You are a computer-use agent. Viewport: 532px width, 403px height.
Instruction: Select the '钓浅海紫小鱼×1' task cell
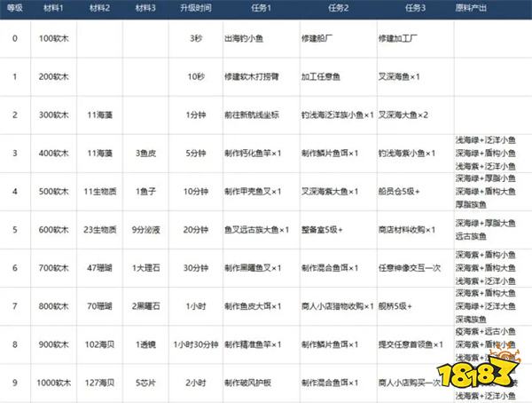[x=407, y=154]
